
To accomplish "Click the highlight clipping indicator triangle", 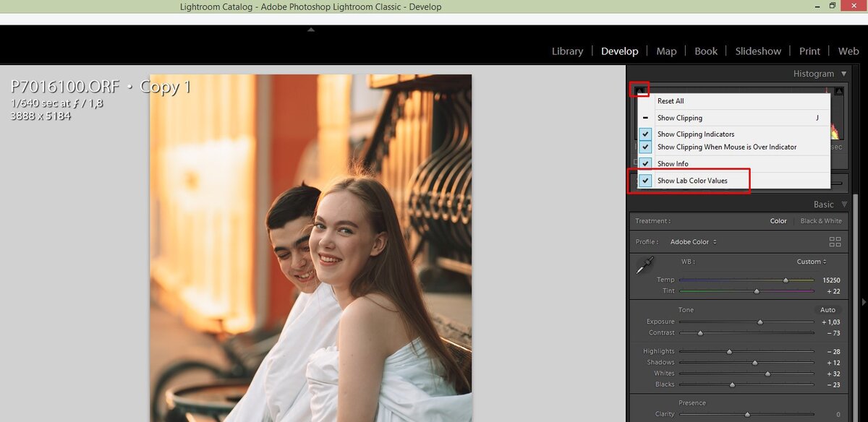I will 838,92.
